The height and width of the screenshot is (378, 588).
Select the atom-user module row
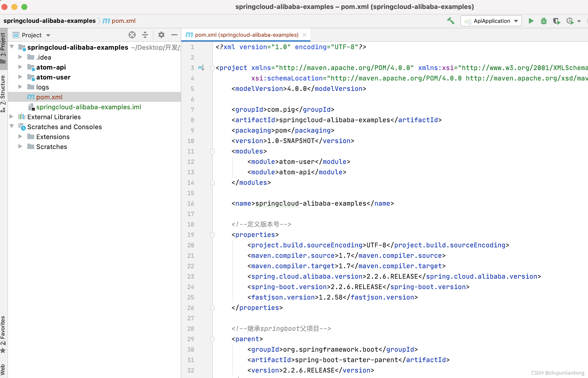click(x=94, y=77)
